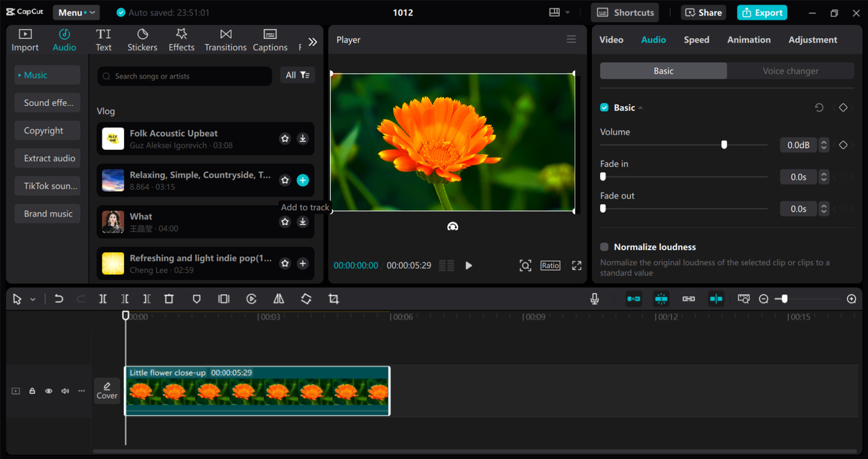Collapse the Basic section arrow
868x459 pixels.
click(x=641, y=108)
